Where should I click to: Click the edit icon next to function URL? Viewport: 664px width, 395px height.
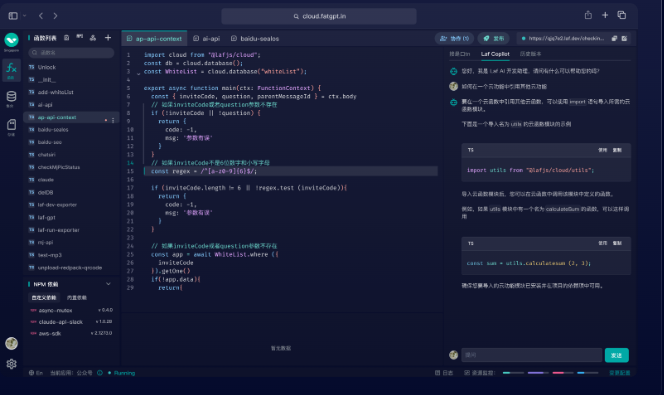coord(624,38)
